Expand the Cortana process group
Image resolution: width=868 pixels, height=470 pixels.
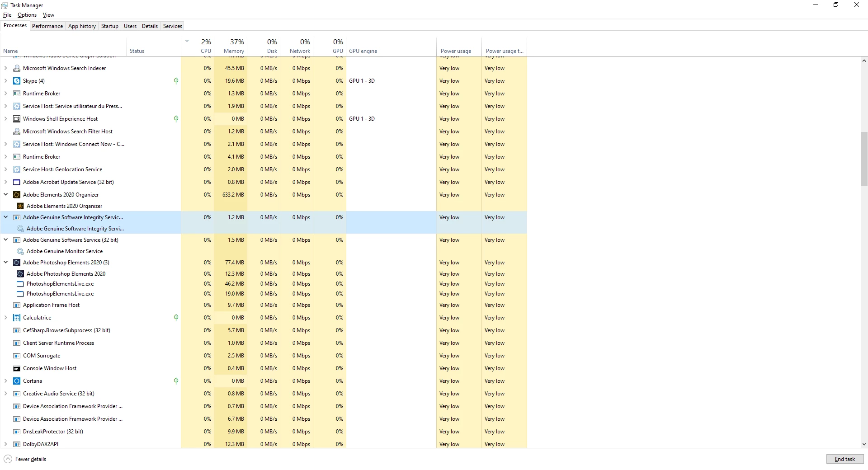pos(5,381)
